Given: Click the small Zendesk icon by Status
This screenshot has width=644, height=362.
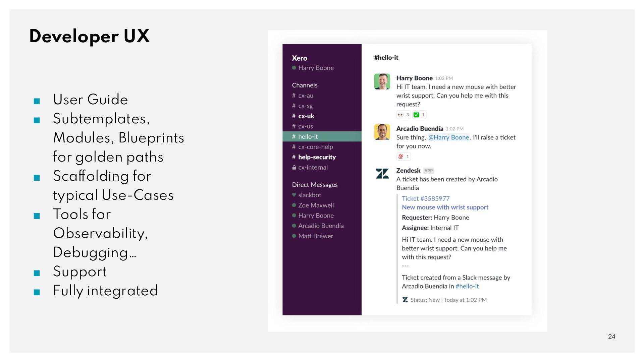Looking at the screenshot, I should click(405, 300).
